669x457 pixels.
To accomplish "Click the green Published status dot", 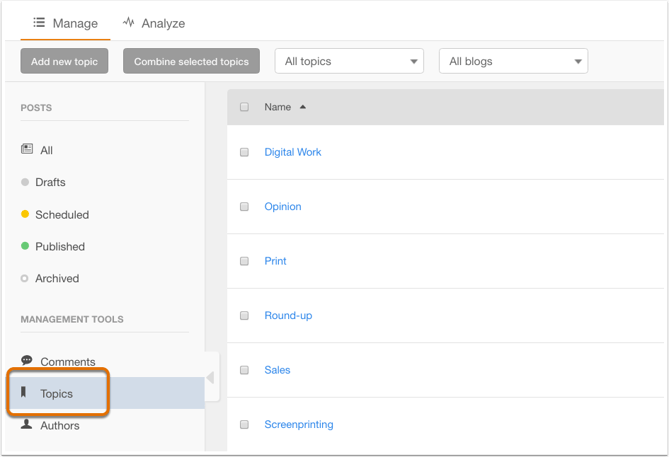I will (x=25, y=246).
